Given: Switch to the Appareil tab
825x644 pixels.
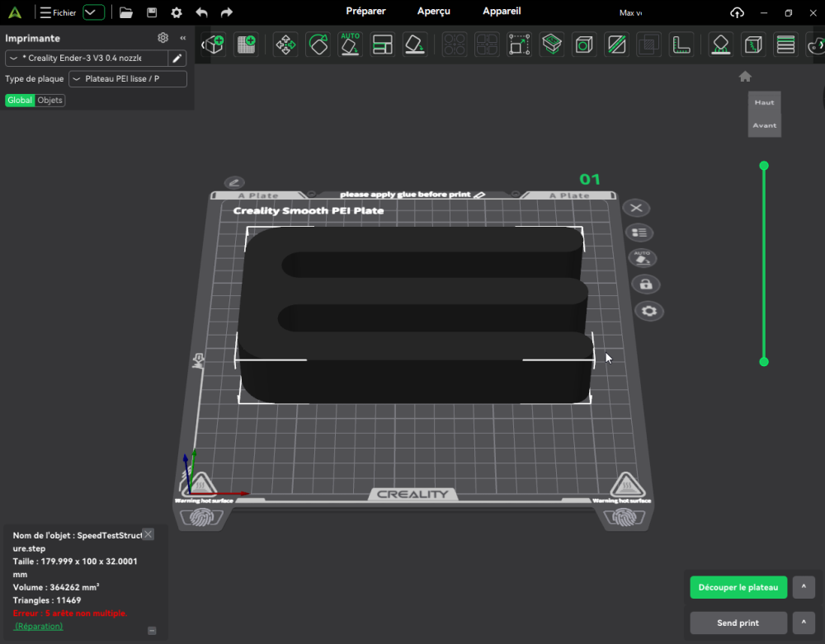Looking at the screenshot, I should (502, 11).
